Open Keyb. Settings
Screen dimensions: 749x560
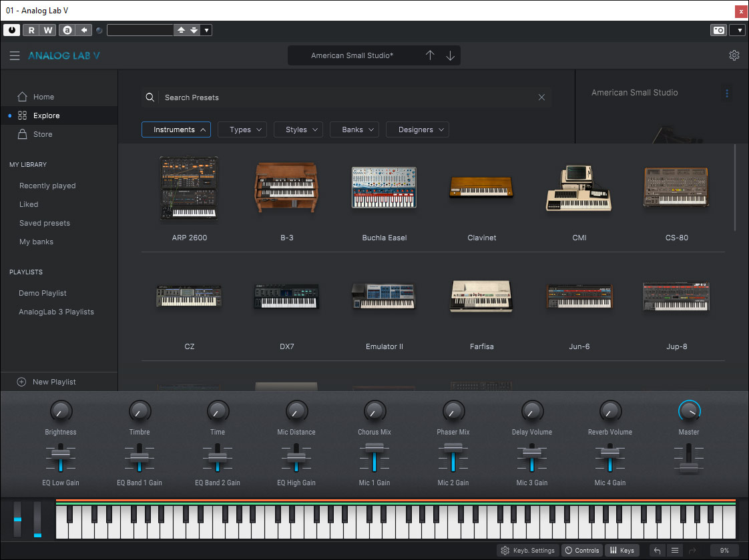click(527, 551)
